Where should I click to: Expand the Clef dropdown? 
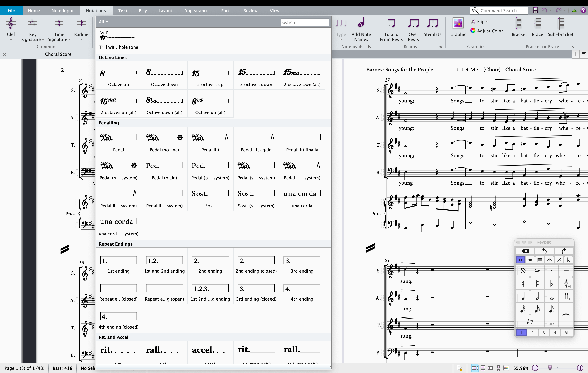click(x=11, y=39)
